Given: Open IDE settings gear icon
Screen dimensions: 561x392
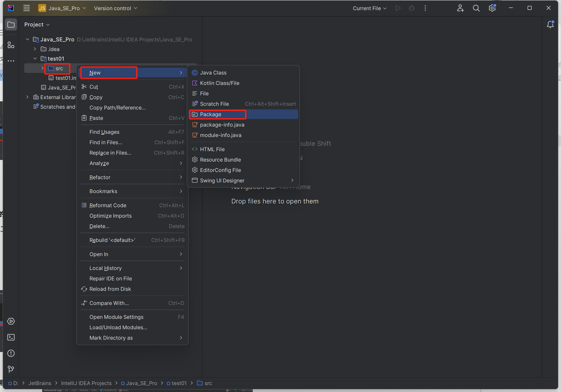Looking at the screenshot, I should point(492,8).
